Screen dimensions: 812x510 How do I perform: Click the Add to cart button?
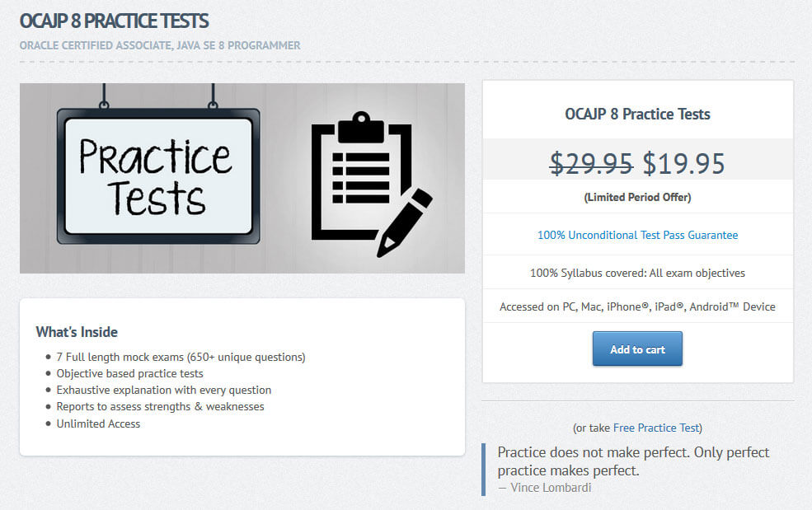pyautogui.click(x=637, y=349)
